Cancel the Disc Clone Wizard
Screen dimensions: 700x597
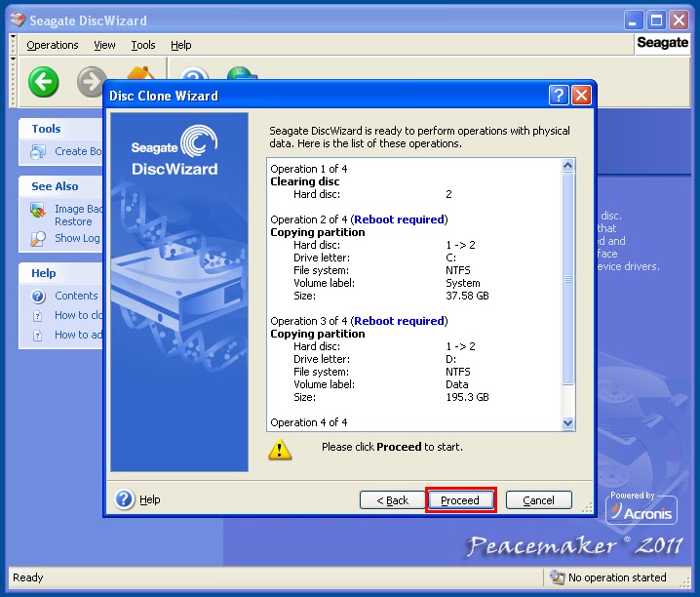(539, 500)
